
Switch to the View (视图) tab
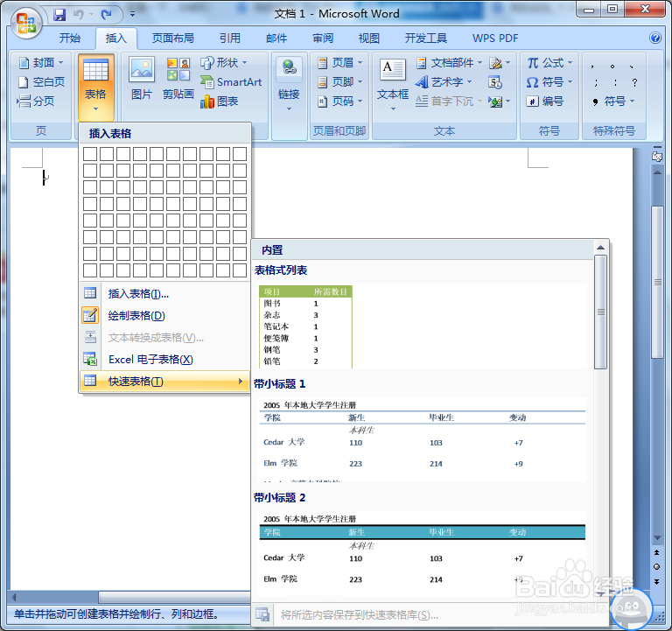click(x=369, y=39)
